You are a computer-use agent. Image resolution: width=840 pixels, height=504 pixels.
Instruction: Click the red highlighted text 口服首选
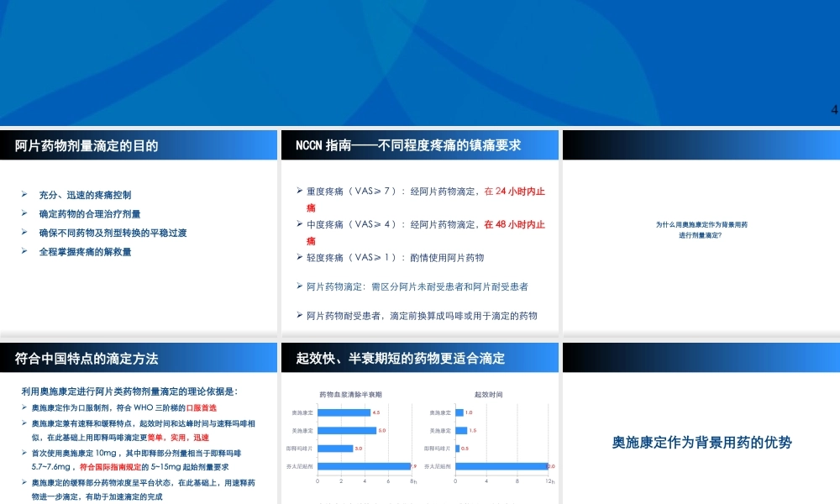[x=203, y=407]
